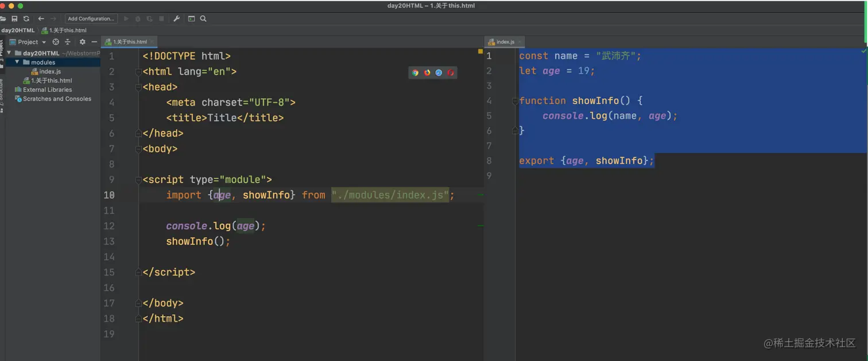Open the Project view dropdown

click(28, 42)
